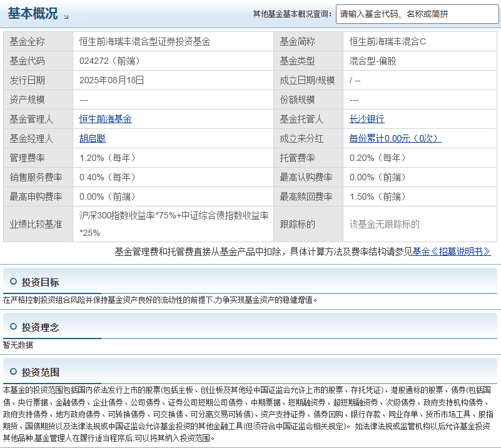Image resolution: width=501 pixels, height=448 pixels.
Task: Click the fund code 024272（前端）
Action: point(110,61)
